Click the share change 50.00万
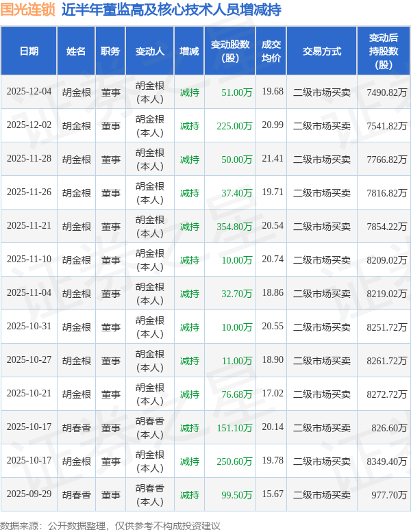The width and height of the screenshot is (411, 532). (x=237, y=160)
